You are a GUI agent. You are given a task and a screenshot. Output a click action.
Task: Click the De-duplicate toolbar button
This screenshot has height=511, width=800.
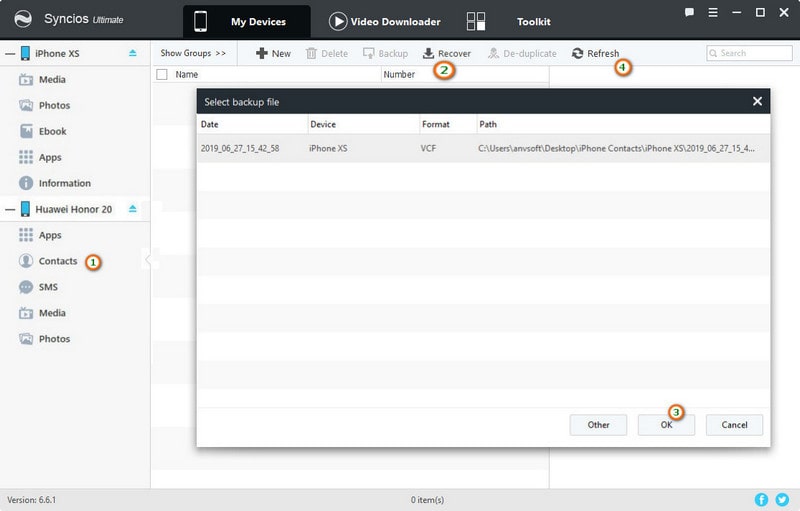[x=522, y=53]
